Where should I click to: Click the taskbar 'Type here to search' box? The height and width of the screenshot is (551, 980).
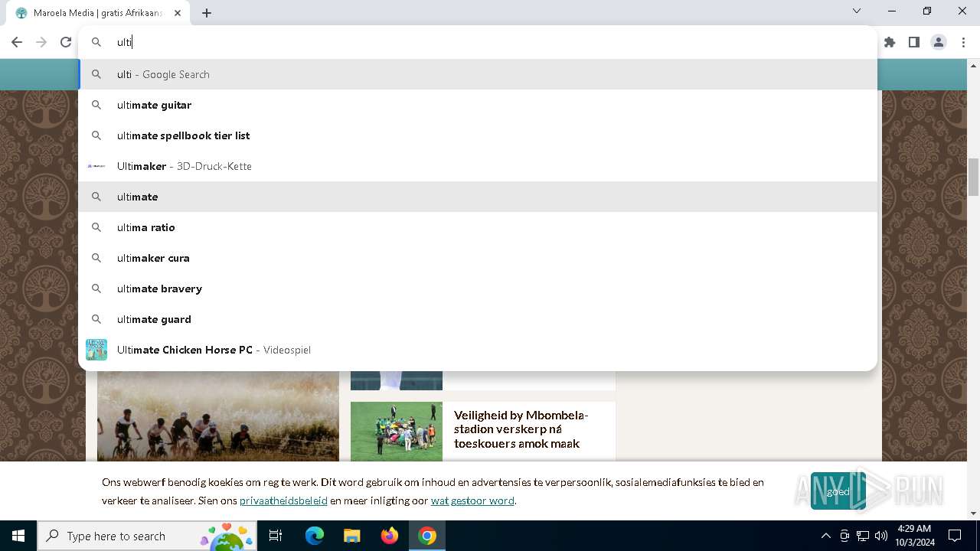tap(147, 536)
